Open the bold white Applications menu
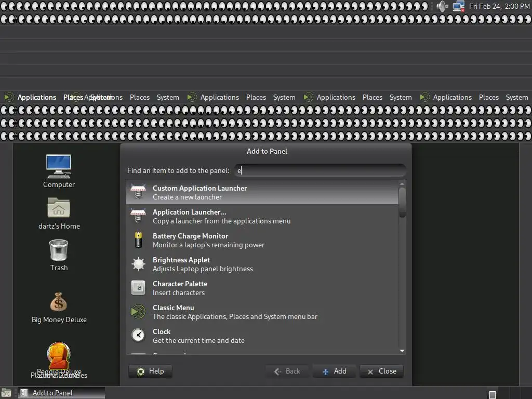 click(x=37, y=97)
